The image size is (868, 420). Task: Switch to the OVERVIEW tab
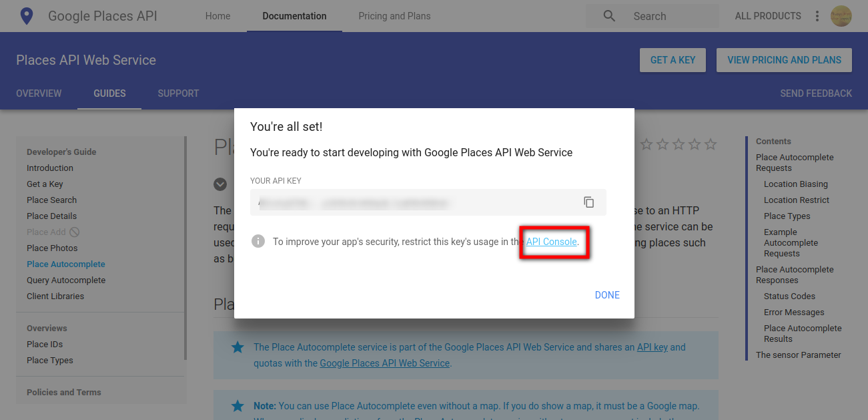[39, 93]
